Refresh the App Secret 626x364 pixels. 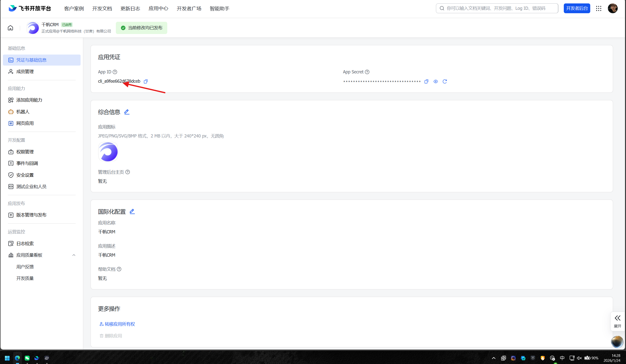pos(445,81)
